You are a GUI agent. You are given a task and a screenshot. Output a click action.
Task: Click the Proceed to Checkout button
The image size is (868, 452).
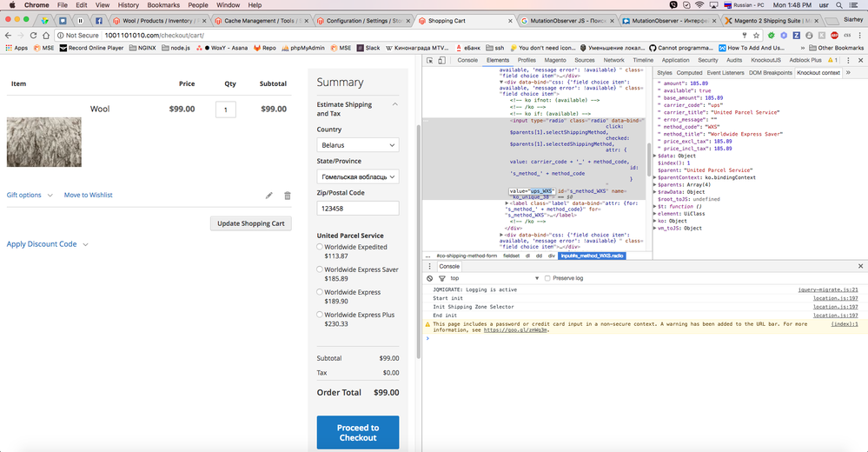357,433
